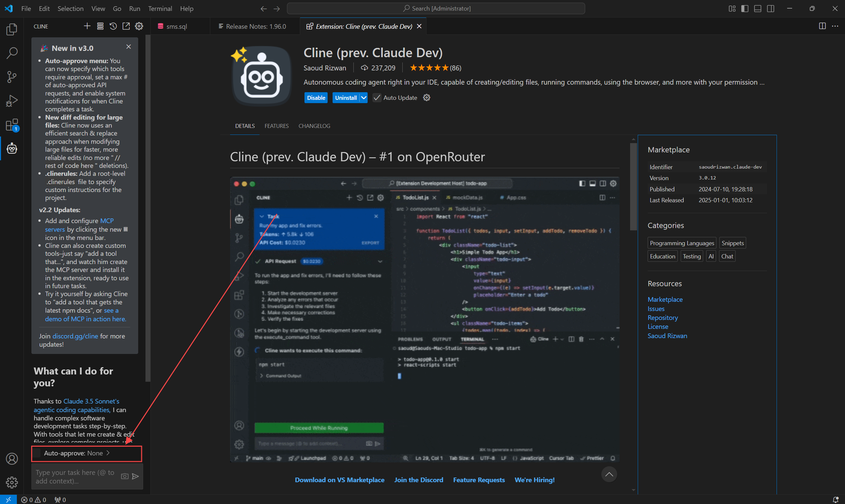The image size is (845, 504).
Task: Open Source Control view in activity bar
Action: [x=12, y=77]
